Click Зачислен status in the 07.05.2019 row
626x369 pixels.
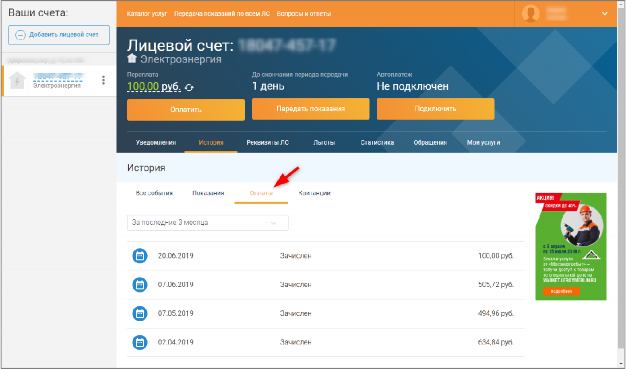pyautogui.click(x=295, y=313)
